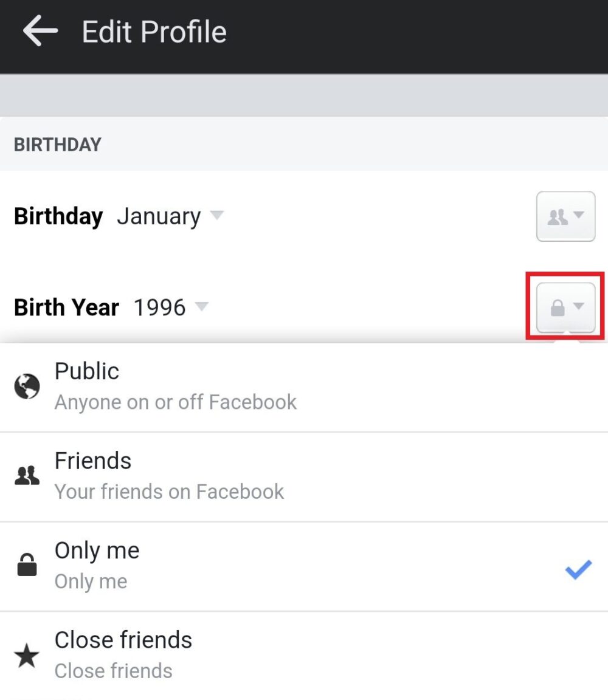The width and height of the screenshot is (608, 700).
Task: Collapse the Birth Year audience selector arrow
Action: tap(579, 307)
